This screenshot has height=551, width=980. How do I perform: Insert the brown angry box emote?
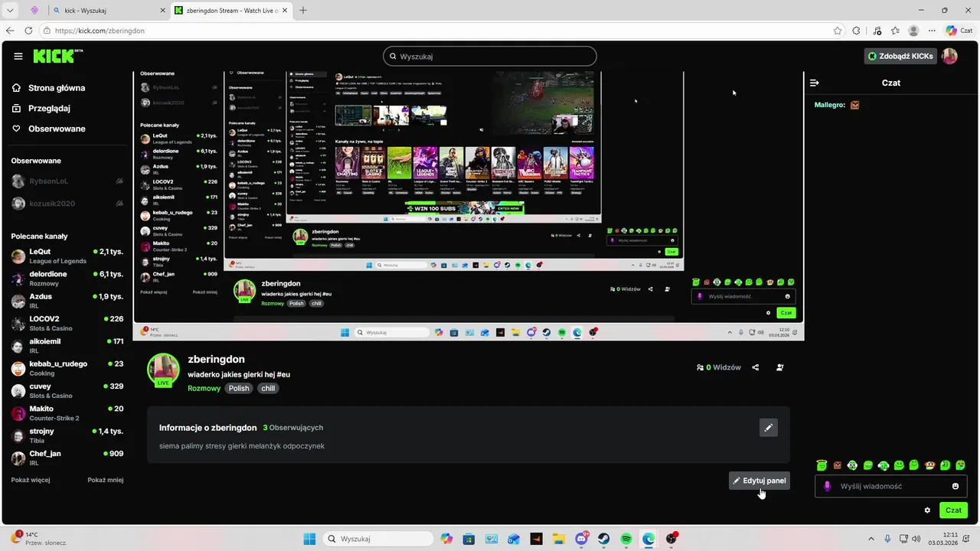tap(837, 465)
